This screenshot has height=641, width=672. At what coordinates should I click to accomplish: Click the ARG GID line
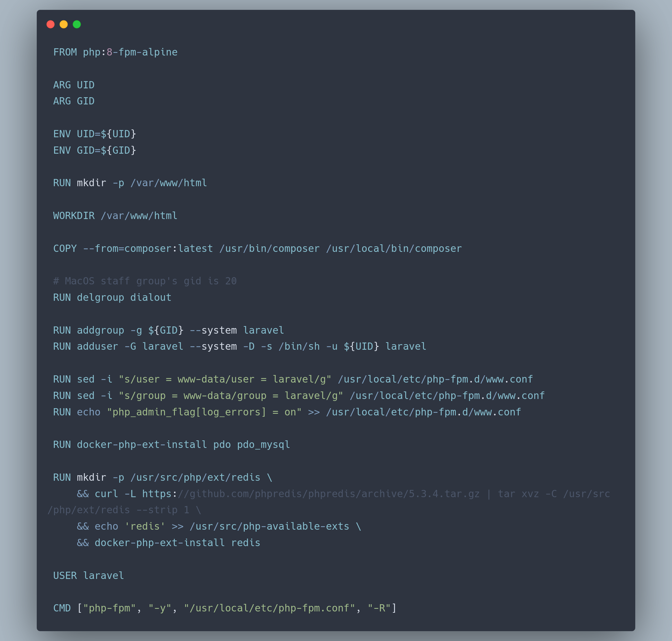click(x=74, y=101)
